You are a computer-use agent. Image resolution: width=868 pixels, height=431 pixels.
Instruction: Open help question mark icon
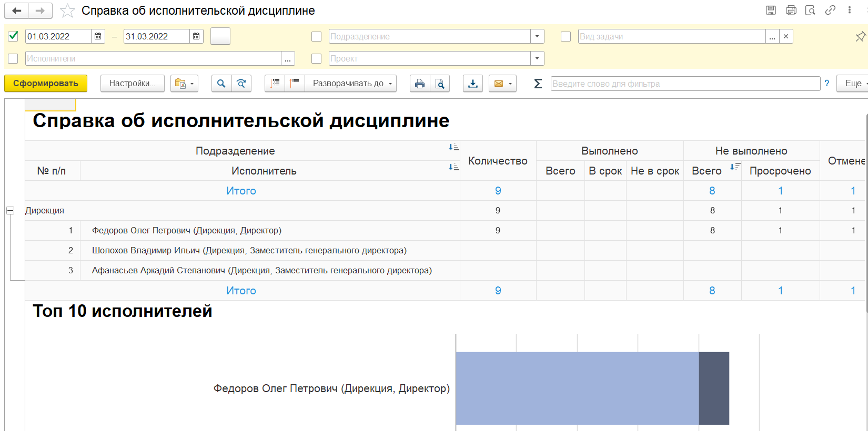pos(827,84)
